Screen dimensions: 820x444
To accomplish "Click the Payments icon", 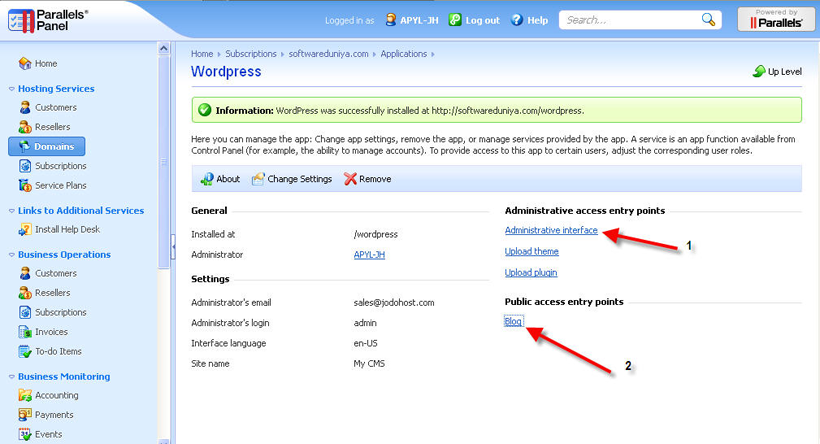I will click(x=25, y=415).
